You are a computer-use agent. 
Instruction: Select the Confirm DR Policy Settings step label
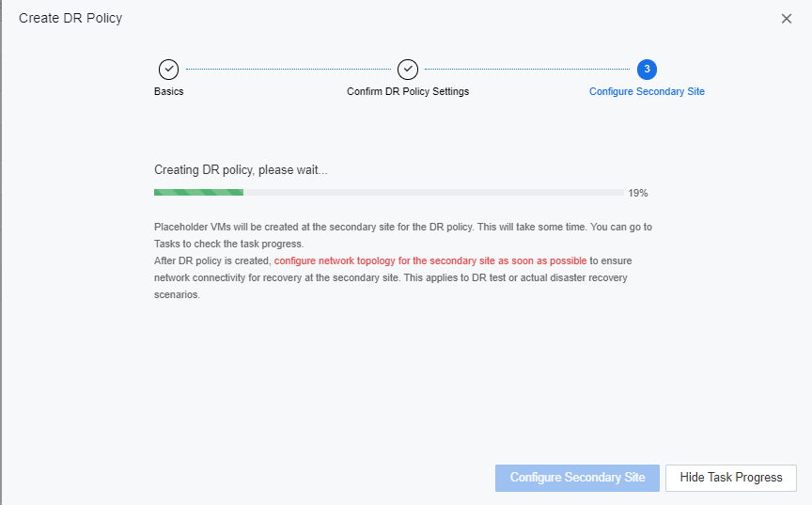coord(408,91)
